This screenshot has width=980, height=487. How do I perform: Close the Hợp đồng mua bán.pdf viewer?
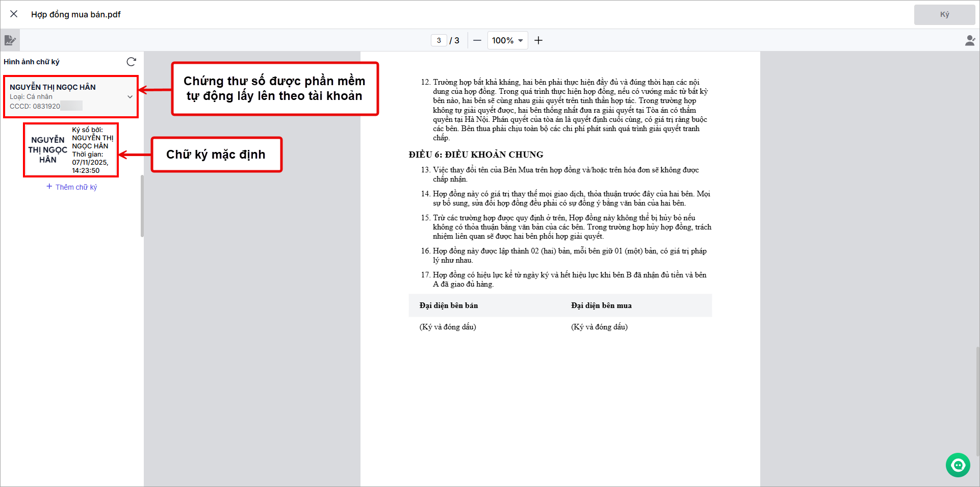pos(14,14)
